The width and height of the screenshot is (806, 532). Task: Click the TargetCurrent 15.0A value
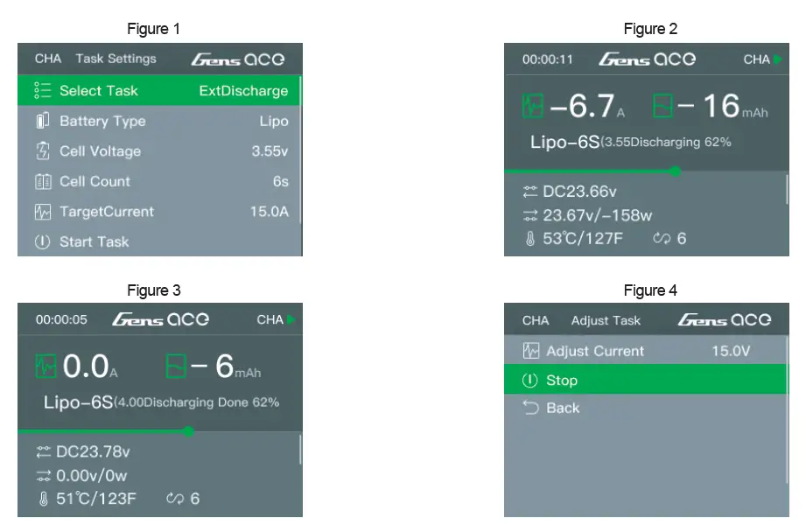(267, 212)
